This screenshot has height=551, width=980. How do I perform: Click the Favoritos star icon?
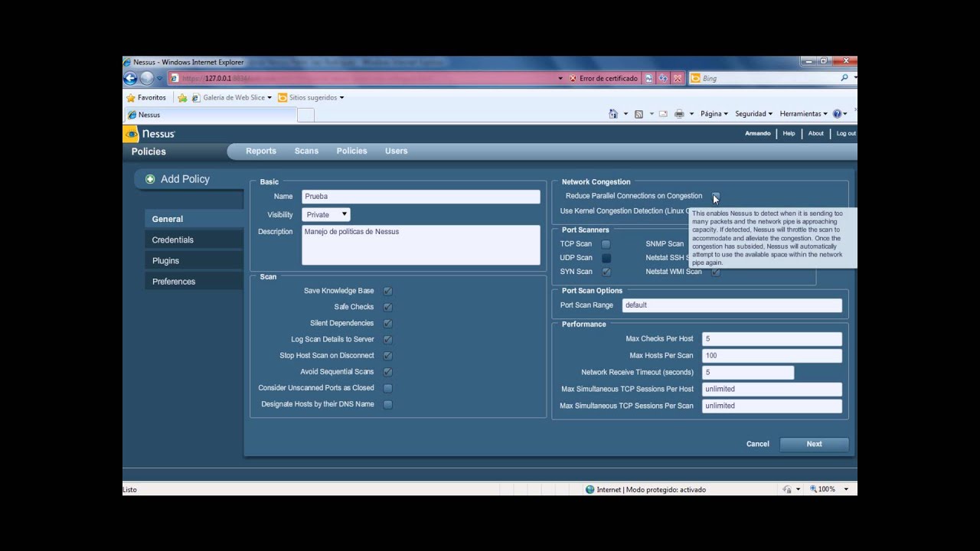coord(131,98)
